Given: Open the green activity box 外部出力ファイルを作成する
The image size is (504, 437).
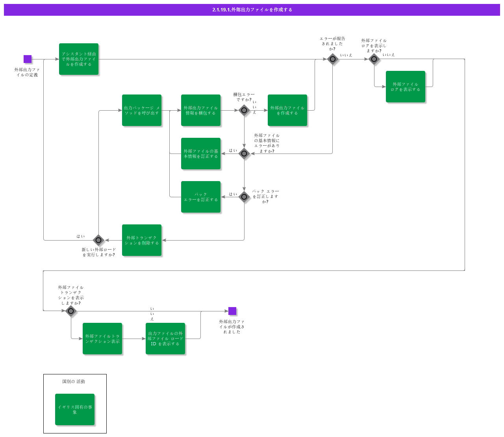Looking at the screenshot, I should click(287, 110).
